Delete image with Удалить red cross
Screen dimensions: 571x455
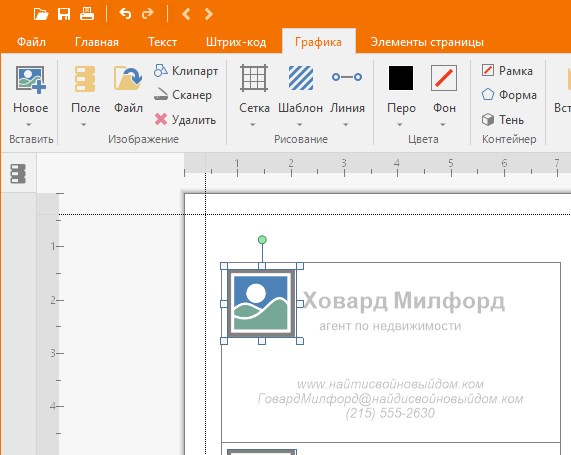click(185, 119)
